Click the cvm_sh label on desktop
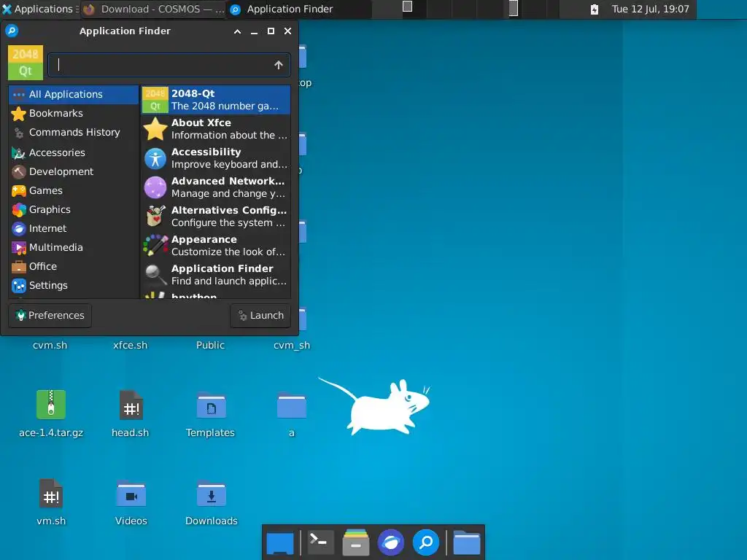Screen dimensions: 747x560 [x=292, y=345]
